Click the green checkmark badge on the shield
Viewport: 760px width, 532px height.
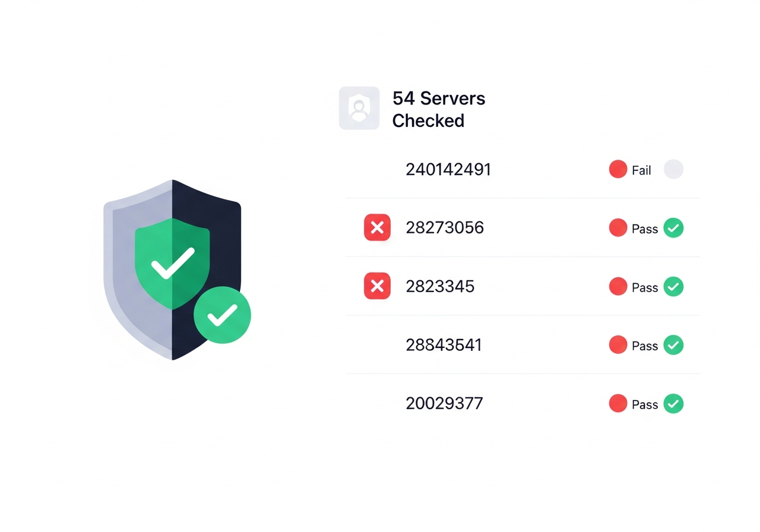coord(222,315)
